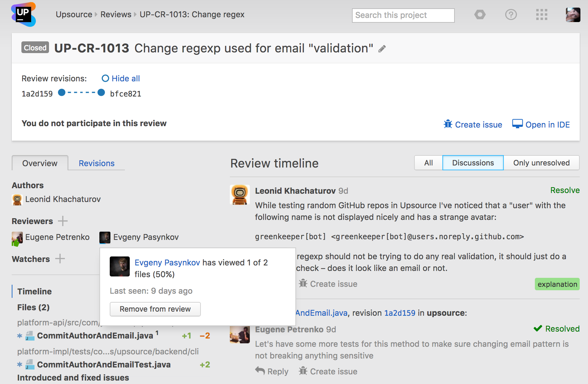This screenshot has height=384, width=588.
Task: Go to Upsource breadcrumb
Action: 74,14
